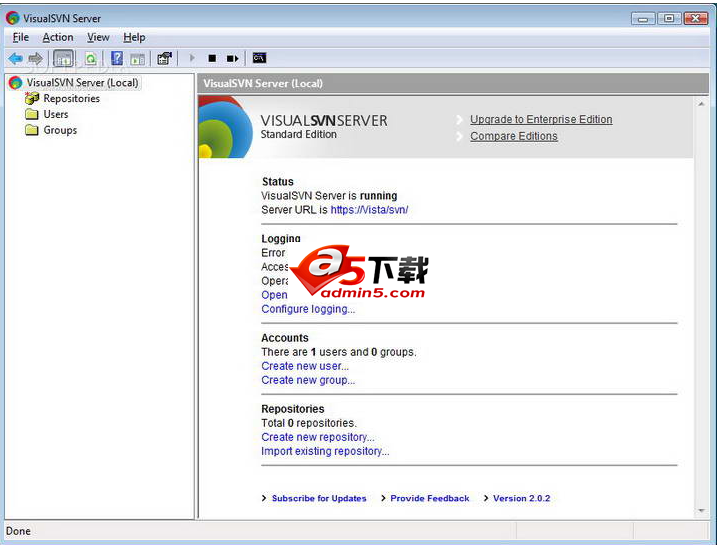Click the Restart service icon
The height and width of the screenshot is (545, 718).
[232, 58]
